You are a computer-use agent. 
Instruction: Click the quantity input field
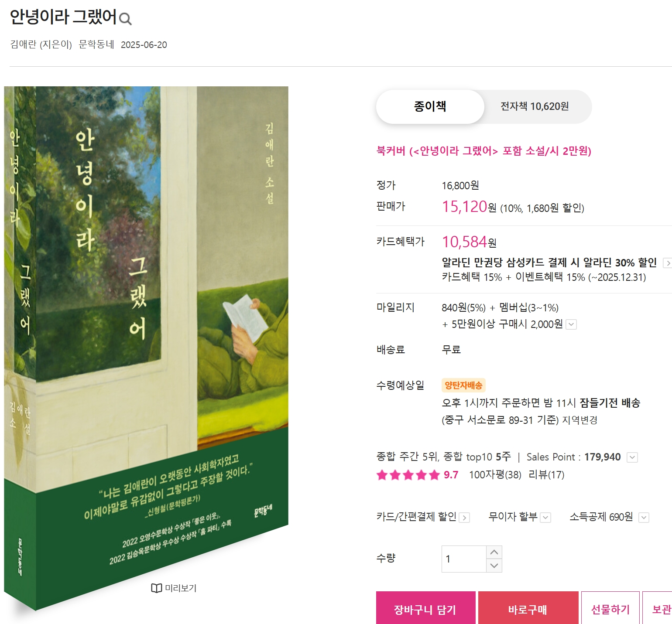coord(464,559)
